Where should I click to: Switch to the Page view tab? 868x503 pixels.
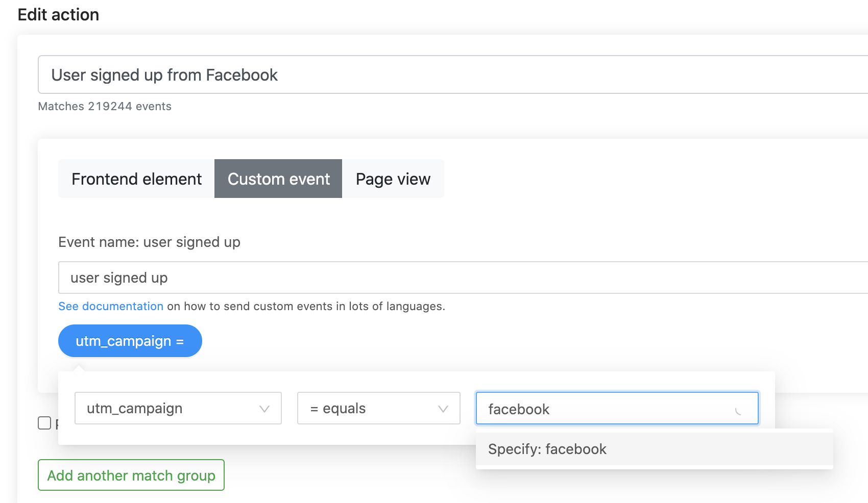pos(393,179)
